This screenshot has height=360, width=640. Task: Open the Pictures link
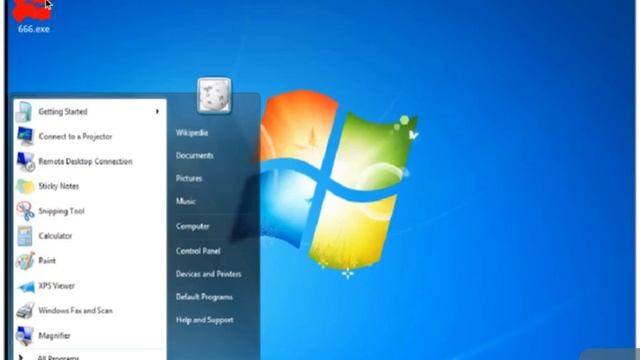click(189, 178)
